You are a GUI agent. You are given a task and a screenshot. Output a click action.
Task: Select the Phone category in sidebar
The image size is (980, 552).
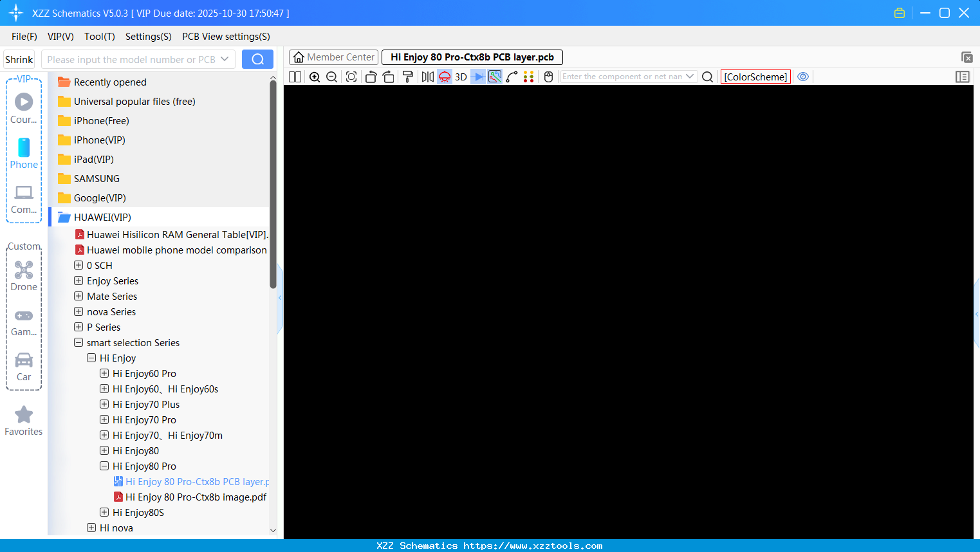coord(24,154)
